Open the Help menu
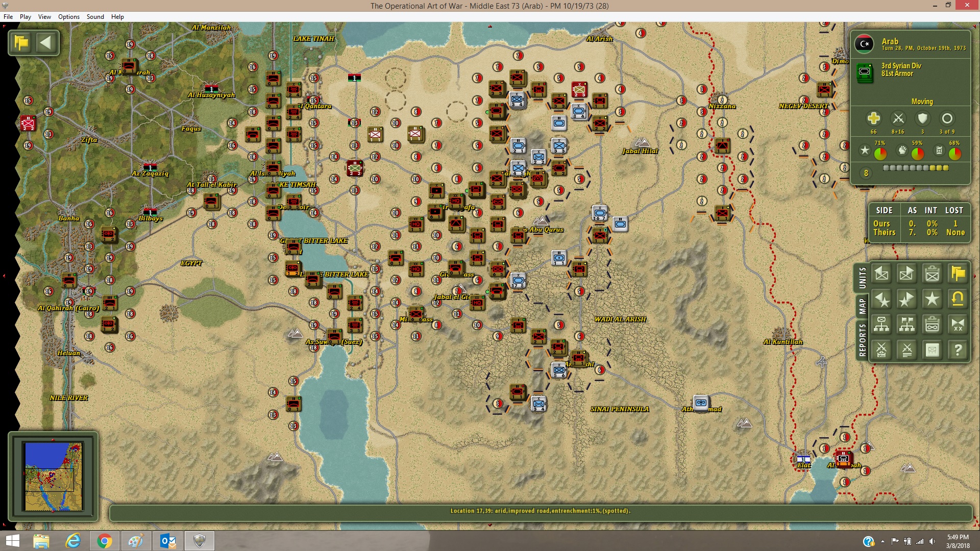The height and width of the screenshot is (551, 980). 117,17
